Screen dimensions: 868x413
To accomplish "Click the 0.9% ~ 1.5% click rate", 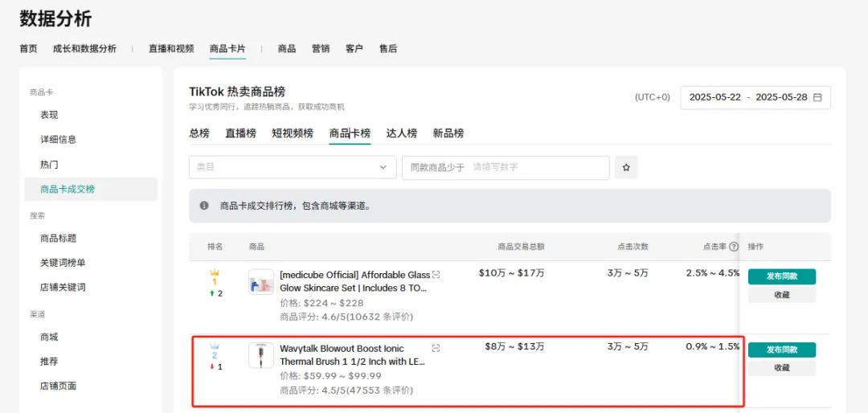I will (x=712, y=347).
